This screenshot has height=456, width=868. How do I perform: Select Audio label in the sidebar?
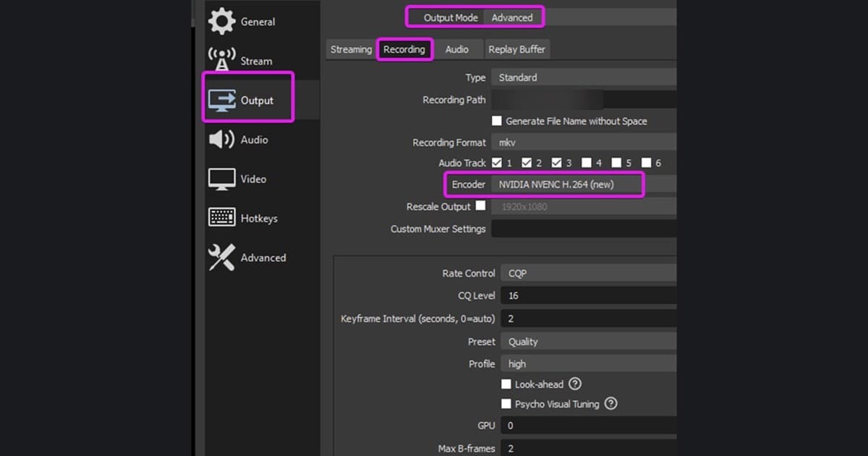tap(255, 140)
